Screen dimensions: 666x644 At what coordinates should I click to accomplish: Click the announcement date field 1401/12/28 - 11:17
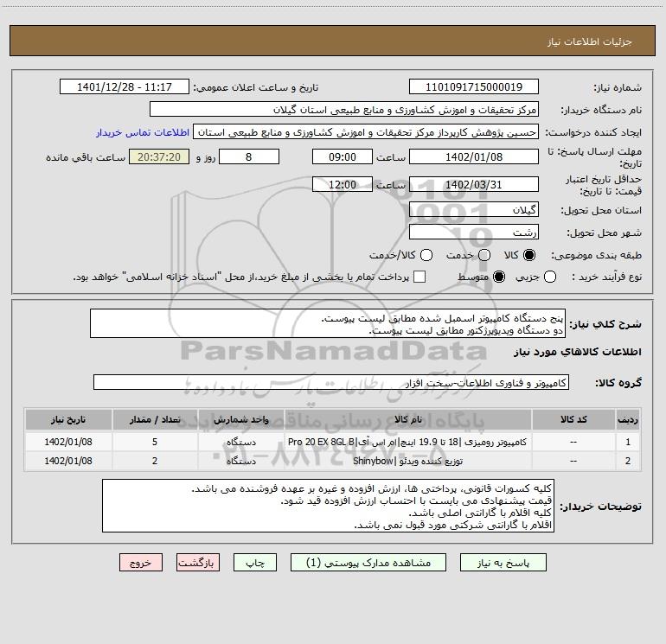tap(125, 86)
